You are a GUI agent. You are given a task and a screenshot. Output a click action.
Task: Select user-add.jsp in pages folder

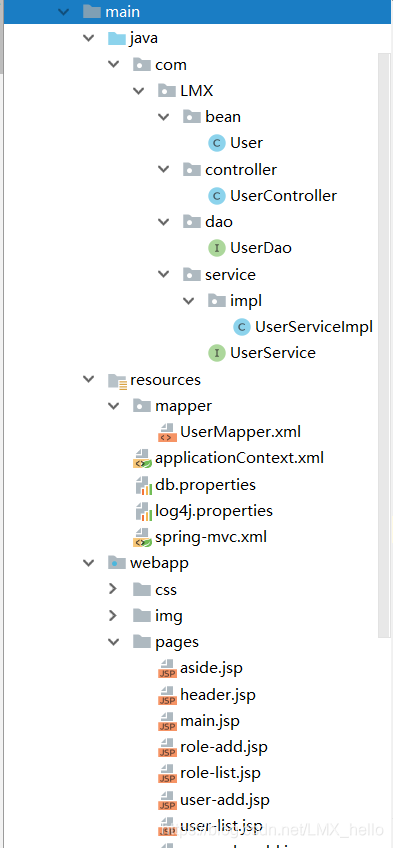coord(225,800)
